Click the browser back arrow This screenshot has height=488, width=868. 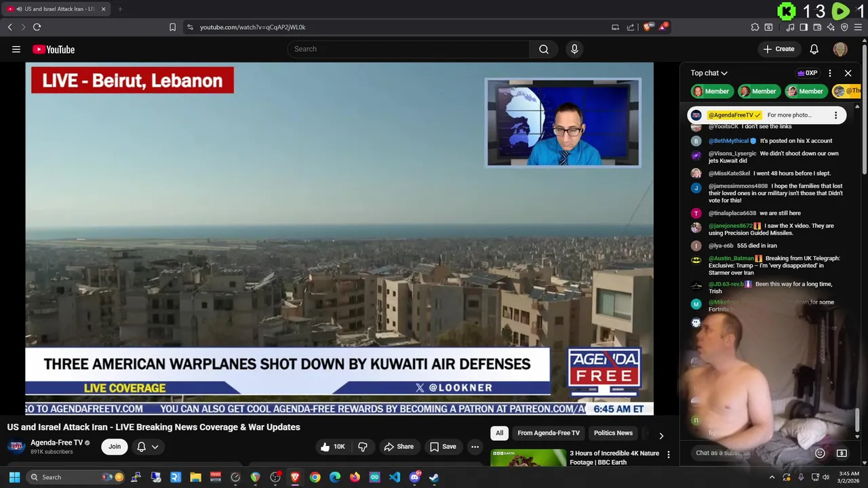(9, 27)
